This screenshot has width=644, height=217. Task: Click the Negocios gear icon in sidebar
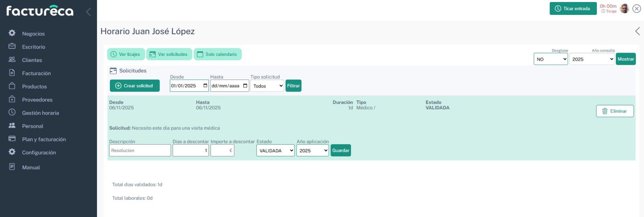click(12, 33)
